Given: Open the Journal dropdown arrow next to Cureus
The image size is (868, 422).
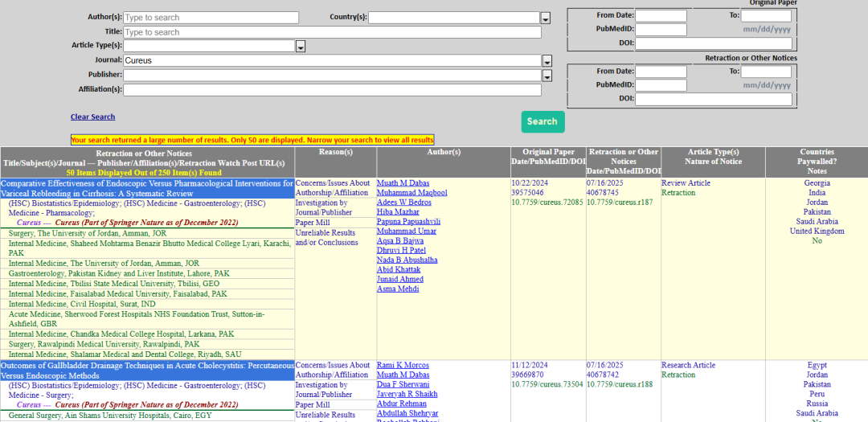Looking at the screenshot, I should [x=547, y=61].
